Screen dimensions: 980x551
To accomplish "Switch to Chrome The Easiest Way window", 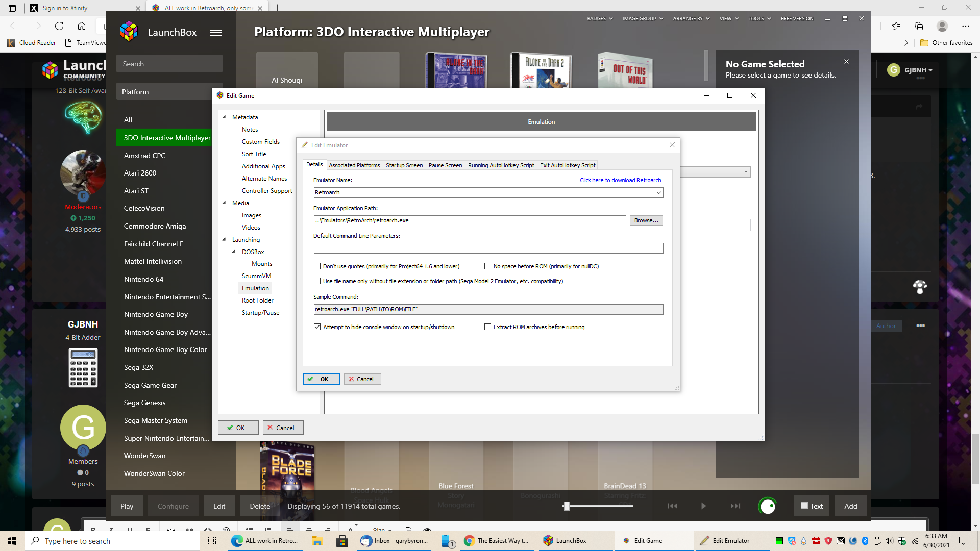I will tap(497, 541).
